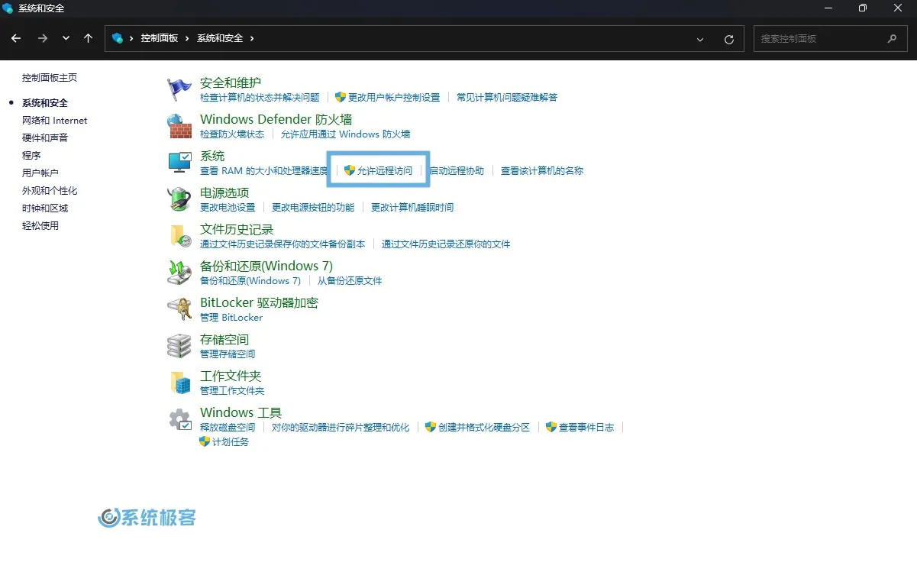Select 硬件和声音 in the sidebar
The width and height of the screenshot is (917, 588).
tap(47, 137)
